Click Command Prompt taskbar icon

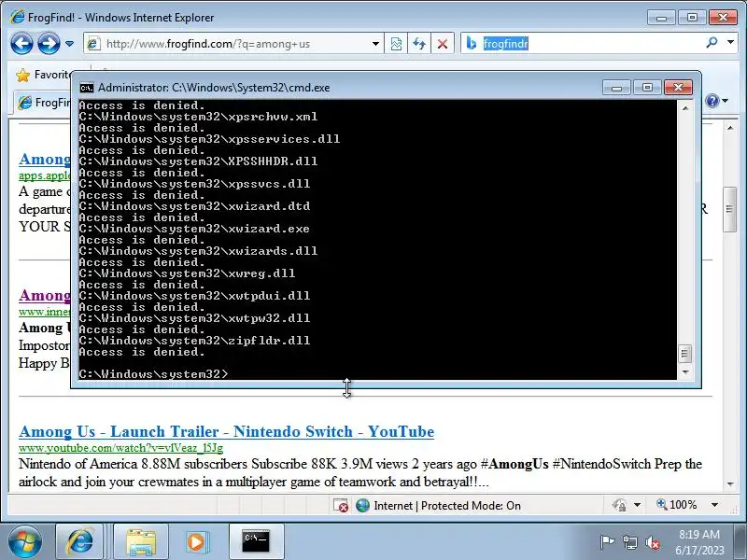click(256, 541)
